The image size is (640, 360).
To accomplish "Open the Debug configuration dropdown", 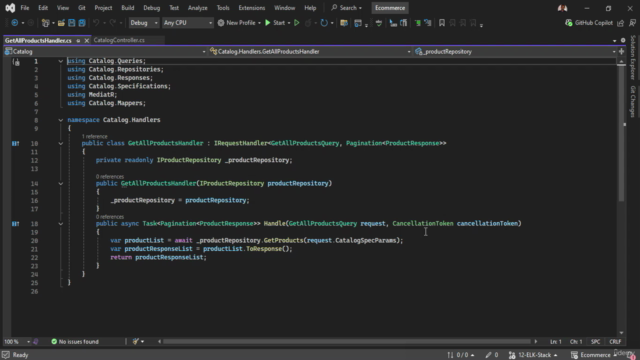I will [x=144, y=23].
